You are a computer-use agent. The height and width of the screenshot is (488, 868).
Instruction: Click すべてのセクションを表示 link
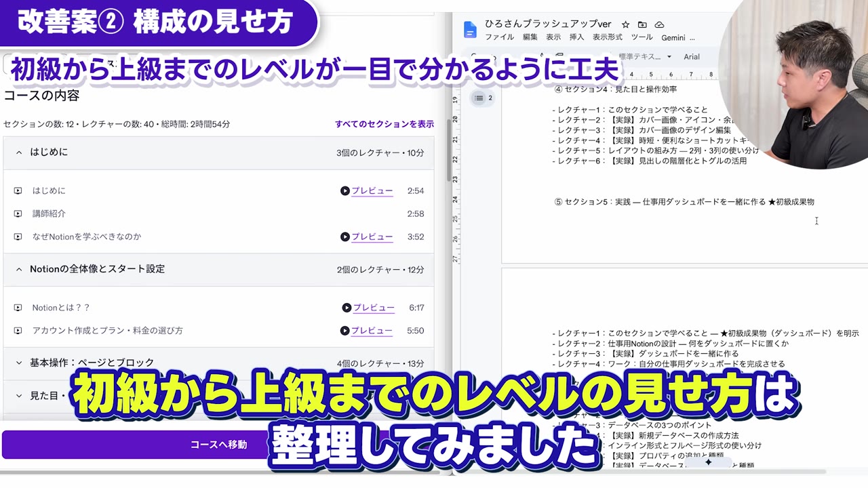click(384, 125)
